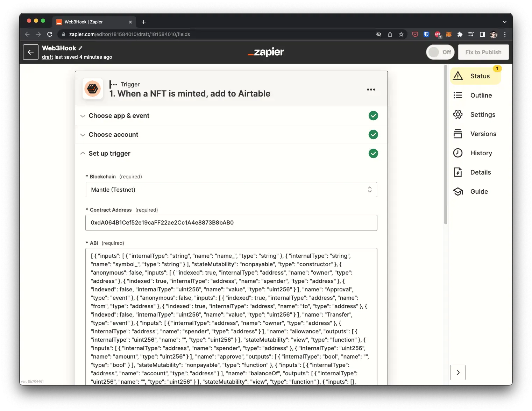The image size is (532, 411).
Task: Open the MetaMask fox extension icon
Action: point(449,34)
